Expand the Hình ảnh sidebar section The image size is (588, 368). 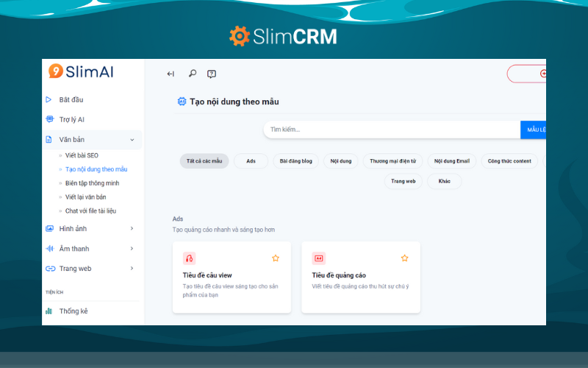[x=132, y=229]
